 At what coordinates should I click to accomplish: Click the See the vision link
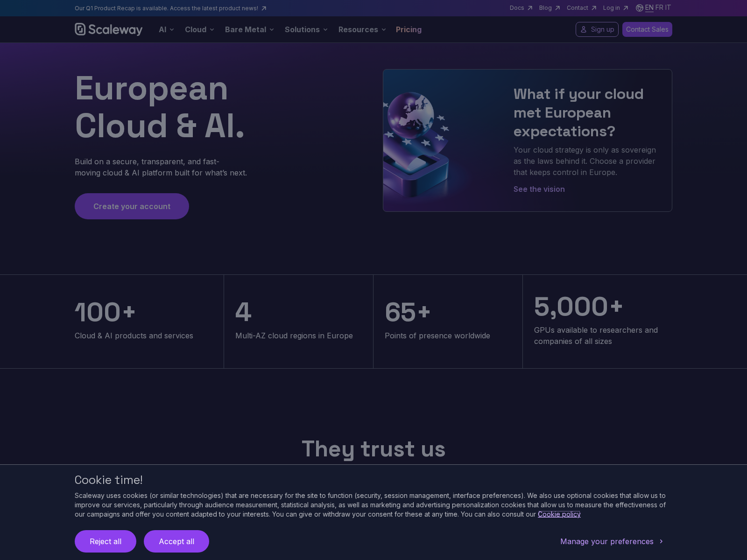pyautogui.click(x=539, y=189)
